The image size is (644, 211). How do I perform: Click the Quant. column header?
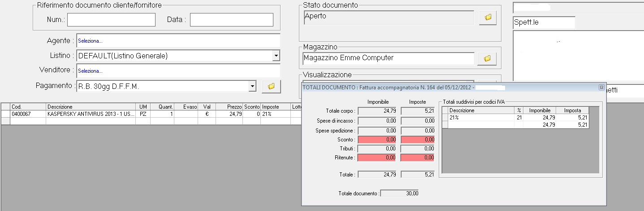[x=162, y=107]
